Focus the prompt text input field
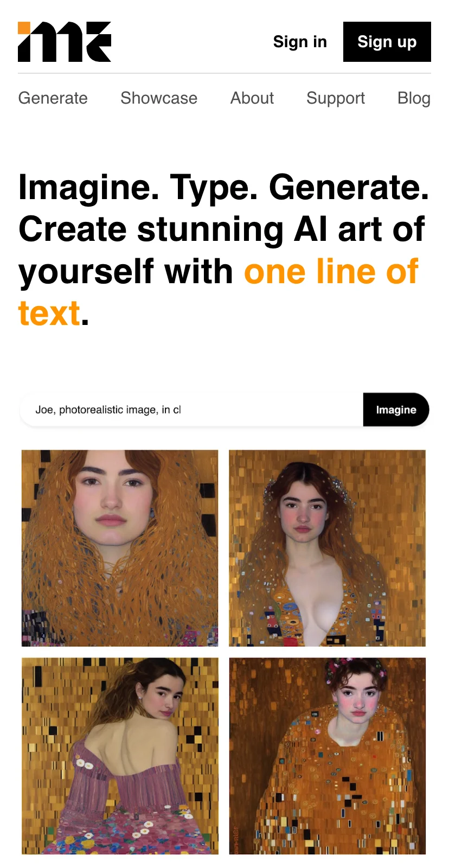The image size is (449, 868). (191, 410)
